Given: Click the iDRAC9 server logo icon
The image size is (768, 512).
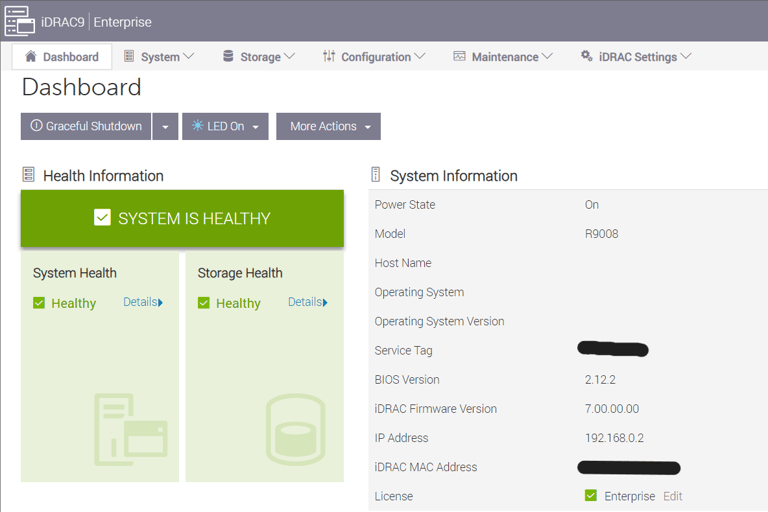Looking at the screenshot, I should [x=20, y=21].
